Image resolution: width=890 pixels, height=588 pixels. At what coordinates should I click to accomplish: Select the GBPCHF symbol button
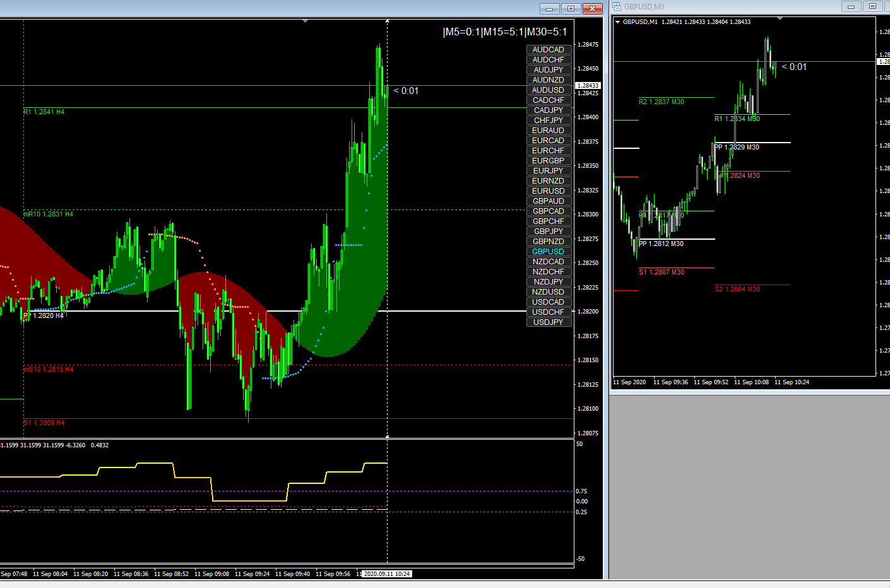click(549, 221)
